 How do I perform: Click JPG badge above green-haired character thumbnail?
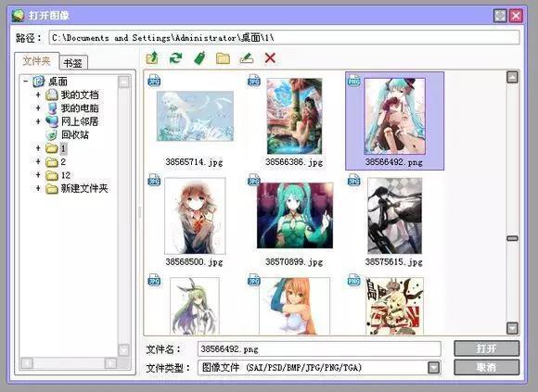154,280
